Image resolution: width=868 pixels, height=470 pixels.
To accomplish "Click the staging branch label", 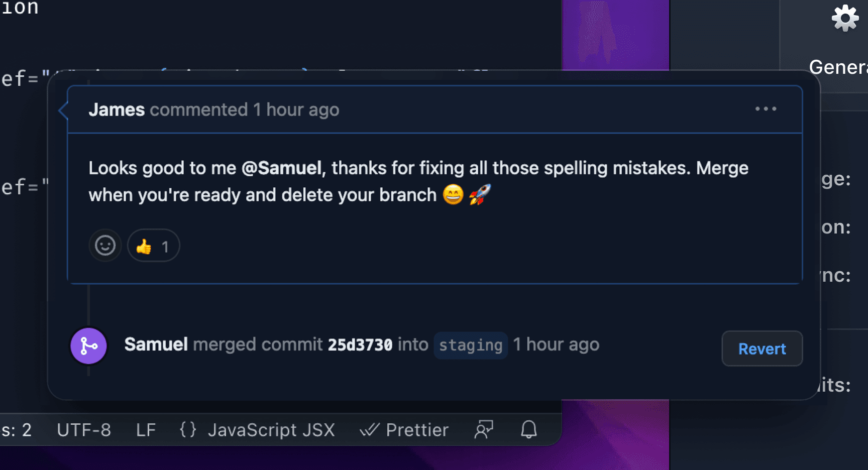I will tap(470, 345).
